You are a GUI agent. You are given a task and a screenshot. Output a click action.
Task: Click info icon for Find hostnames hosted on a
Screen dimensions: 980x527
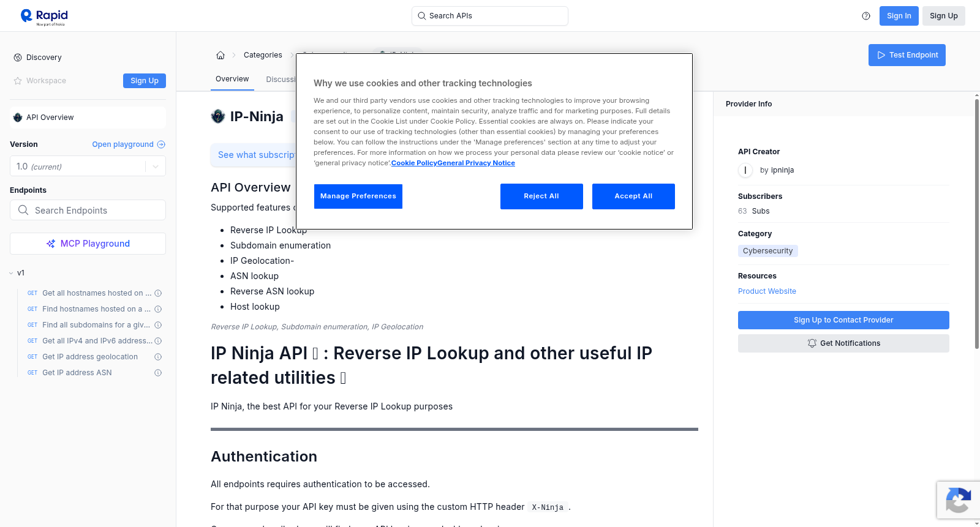pos(158,309)
